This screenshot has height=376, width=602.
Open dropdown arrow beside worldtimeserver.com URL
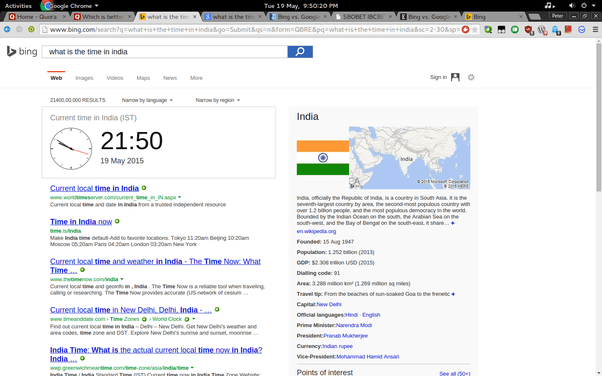[180, 197]
